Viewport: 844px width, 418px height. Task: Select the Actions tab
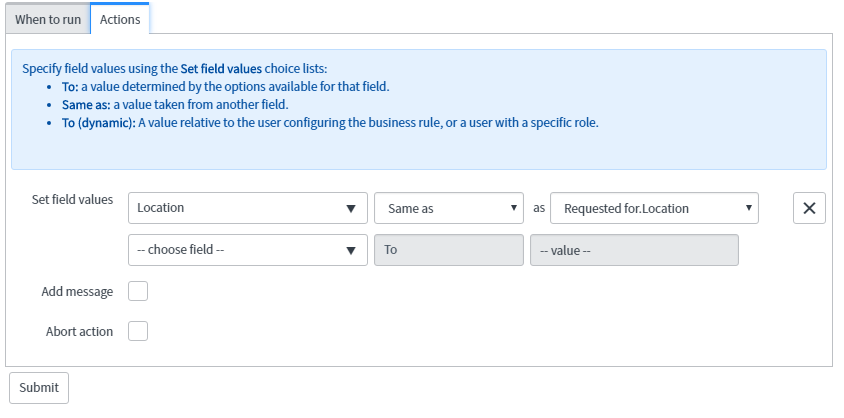120,19
